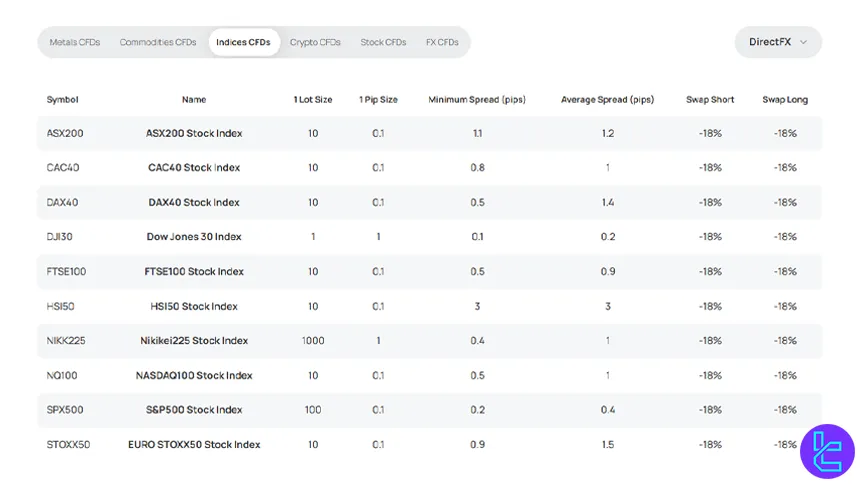Screen dimensions: 860x484
Task: Open the Crypto CFDs tab
Action: click(x=315, y=42)
